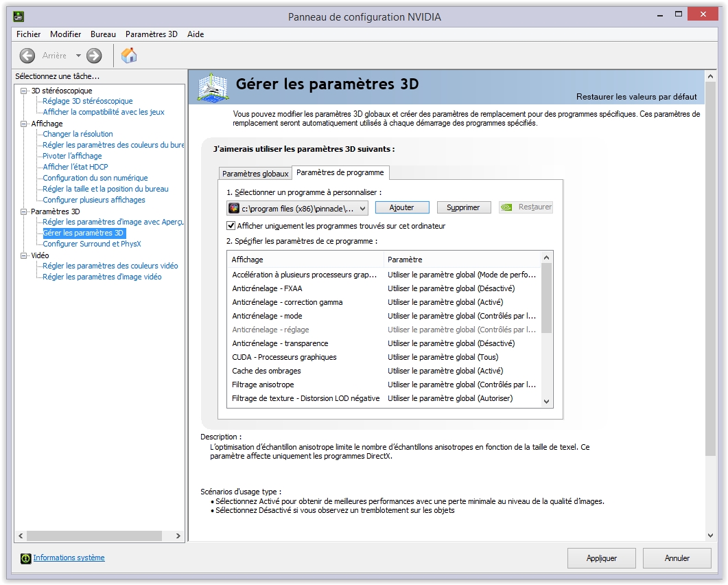Image resolution: width=728 pixels, height=585 pixels.
Task: Open 'Régler les paramètres d'image avec Aperçu'
Action: (113, 222)
